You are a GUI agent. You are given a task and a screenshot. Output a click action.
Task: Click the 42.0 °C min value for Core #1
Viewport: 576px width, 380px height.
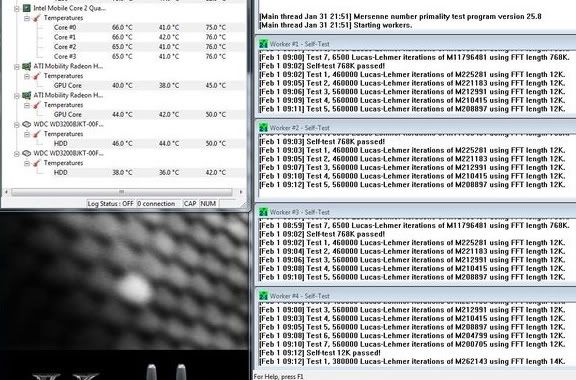click(x=169, y=37)
